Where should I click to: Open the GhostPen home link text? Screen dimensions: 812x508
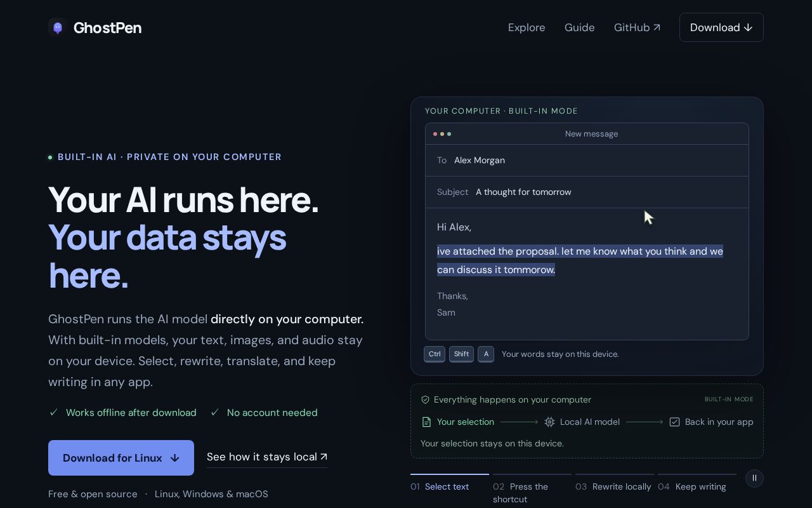[107, 27]
